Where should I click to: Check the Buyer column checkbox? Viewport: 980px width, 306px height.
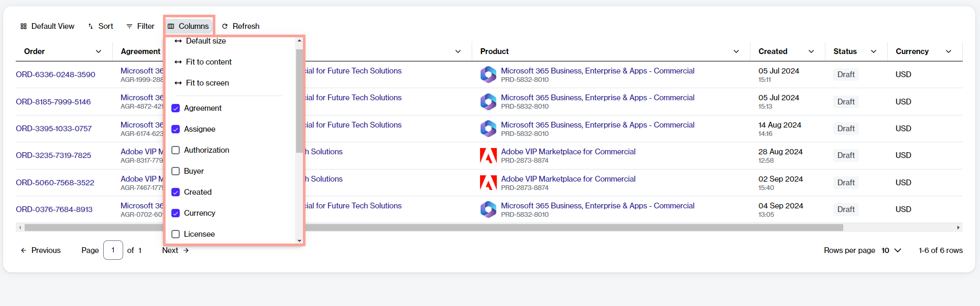click(x=176, y=171)
